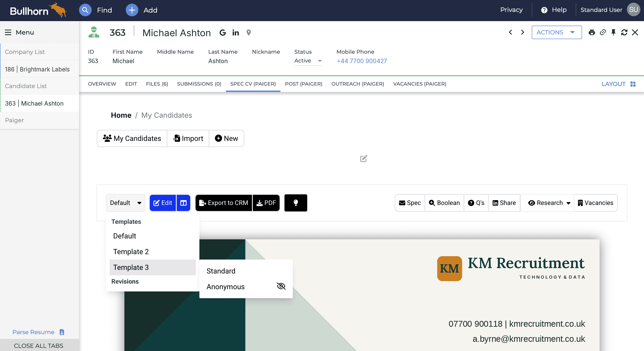Screen dimensions: 644x351
Task: Call mobile number +44 7700 900427
Action: tap(362, 61)
